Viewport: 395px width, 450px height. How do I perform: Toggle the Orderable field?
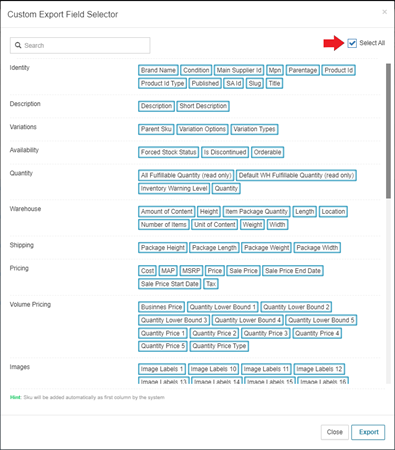(267, 152)
